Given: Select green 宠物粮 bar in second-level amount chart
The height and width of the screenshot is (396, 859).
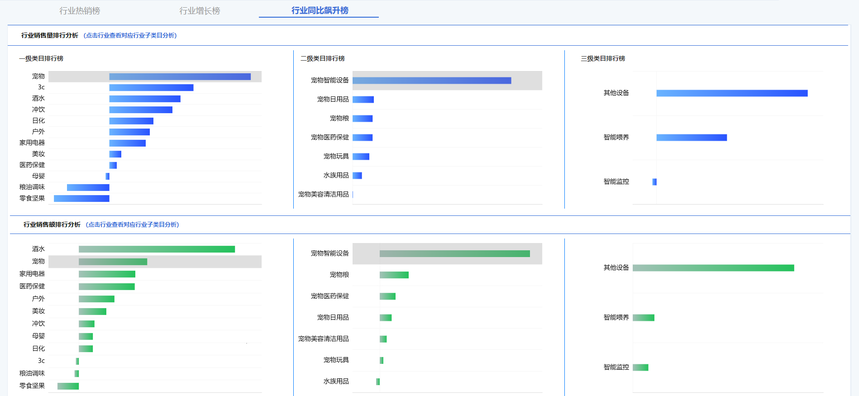Looking at the screenshot, I should click(394, 275).
